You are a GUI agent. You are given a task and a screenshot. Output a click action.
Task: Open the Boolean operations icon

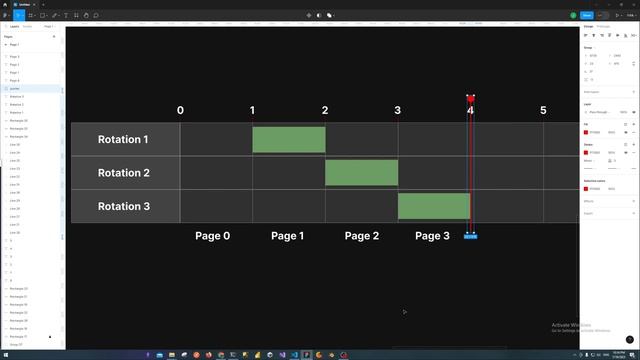click(x=329, y=16)
